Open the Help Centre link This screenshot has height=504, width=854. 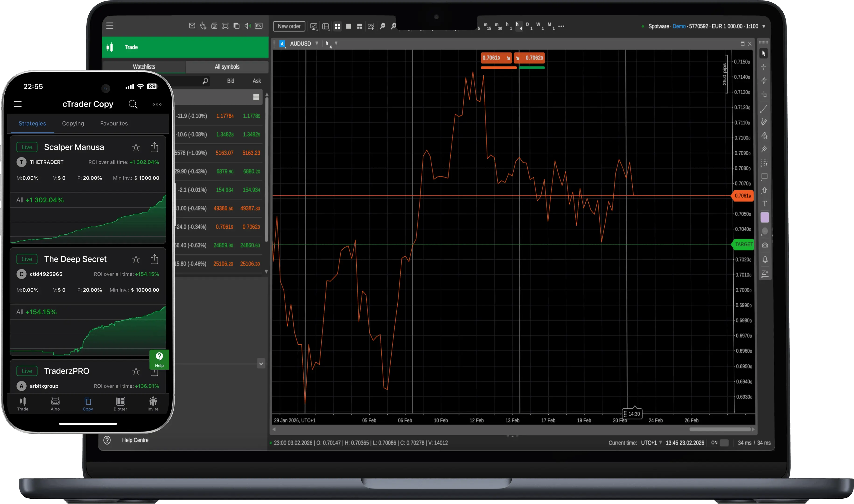tap(135, 440)
